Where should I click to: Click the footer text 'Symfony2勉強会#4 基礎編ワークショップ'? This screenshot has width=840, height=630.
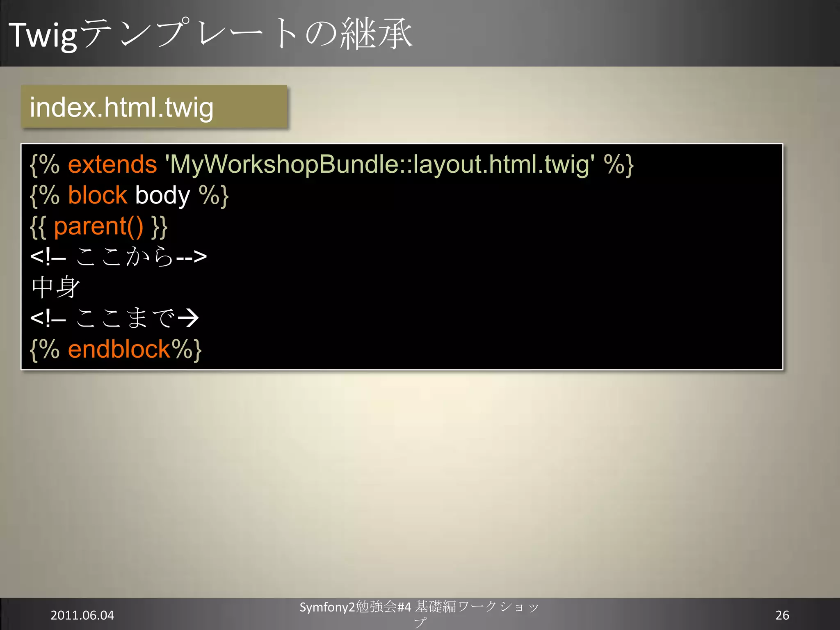[x=419, y=614]
